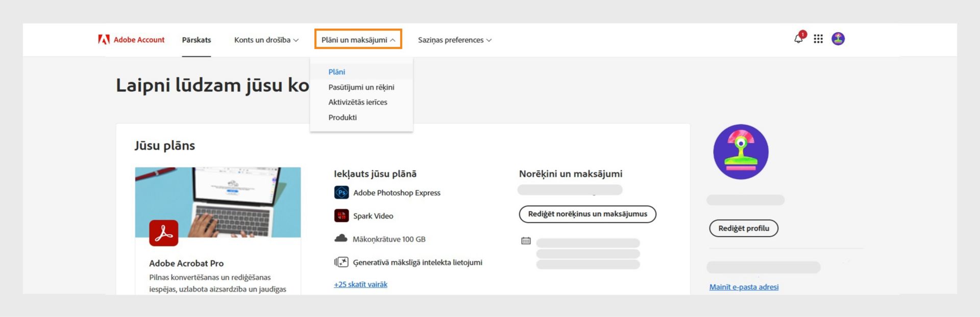
Task: Click the Spark Video icon
Action: (x=341, y=215)
